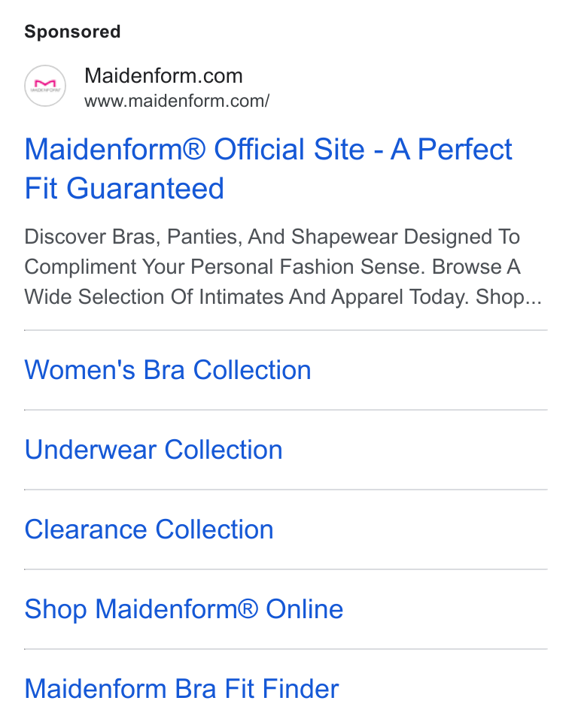Visit the Clearance Collection link
Image resolution: width=572 pixels, height=728 pixels.
pos(149,529)
